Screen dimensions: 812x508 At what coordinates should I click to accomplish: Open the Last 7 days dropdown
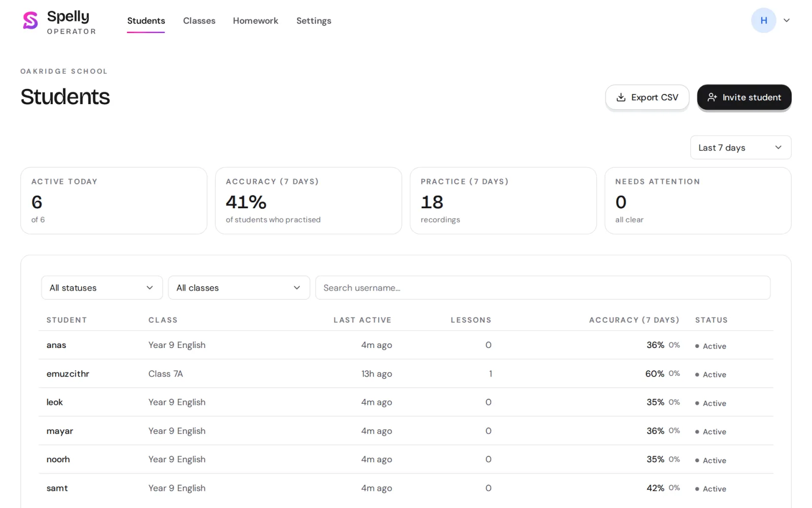740,147
